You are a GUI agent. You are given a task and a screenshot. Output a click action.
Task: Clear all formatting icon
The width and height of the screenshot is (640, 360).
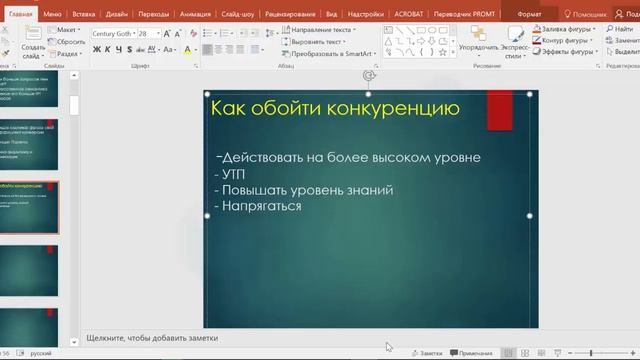pyautogui.click(x=193, y=33)
